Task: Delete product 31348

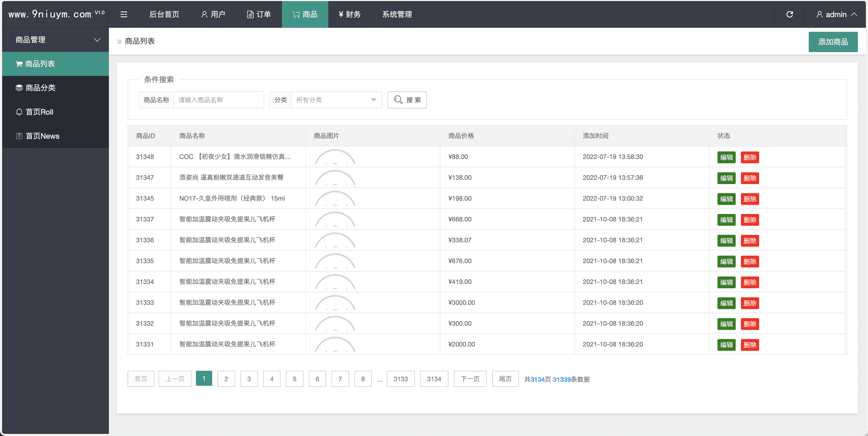Action: point(750,157)
